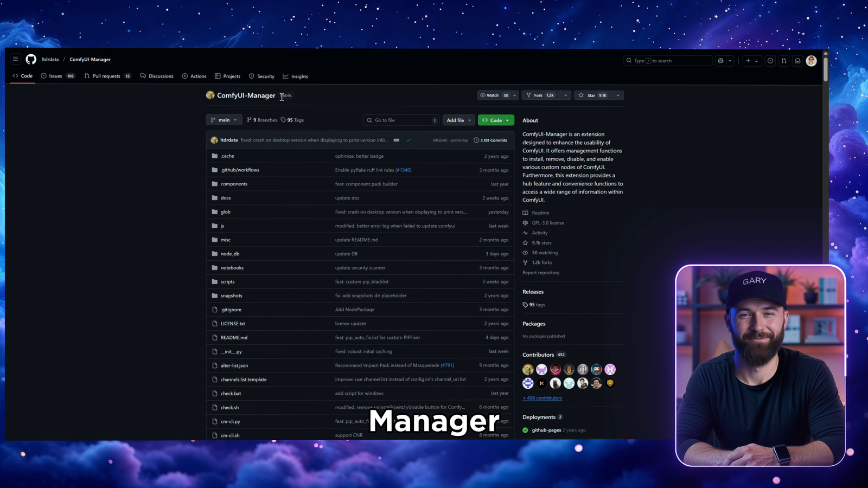The width and height of the screenshot is (868, 488).
Task: Open the components folder
Action: (x=234, y=184)
